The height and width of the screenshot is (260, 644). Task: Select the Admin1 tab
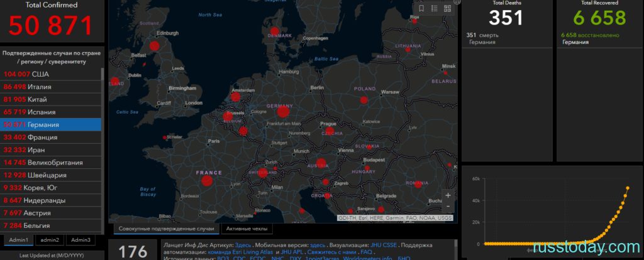(x=18, y=240)
